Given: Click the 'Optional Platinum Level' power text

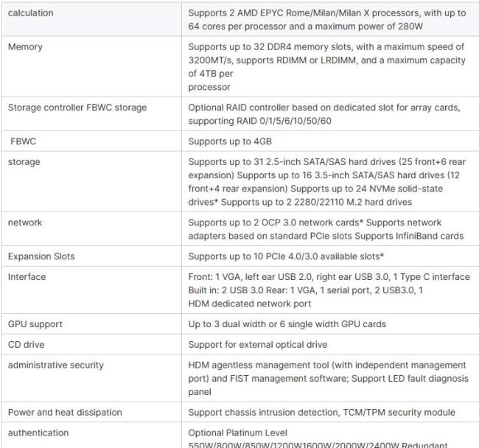Looking at the screenshot, I should click(x=237, y=433).
